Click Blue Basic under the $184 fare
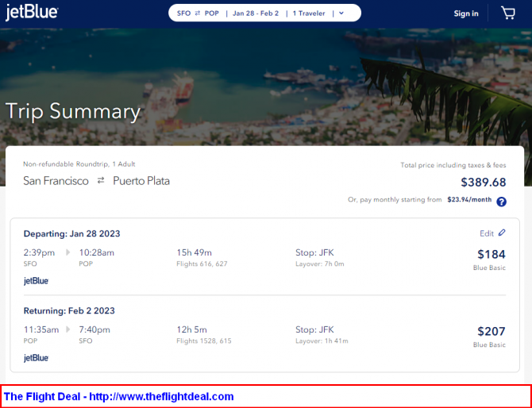Viewport: 532px width, 408px height. [x=489, y=268]
